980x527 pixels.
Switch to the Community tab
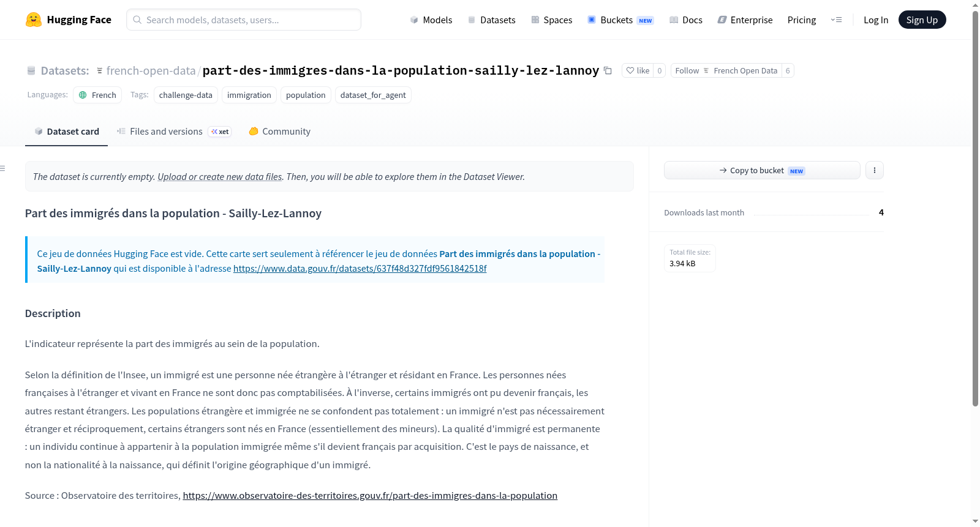click(x=279, y=132)
